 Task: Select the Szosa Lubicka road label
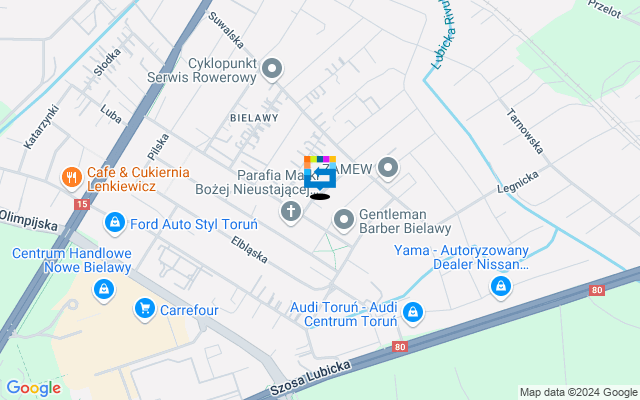pyautogui.click(x=311, y=378)
